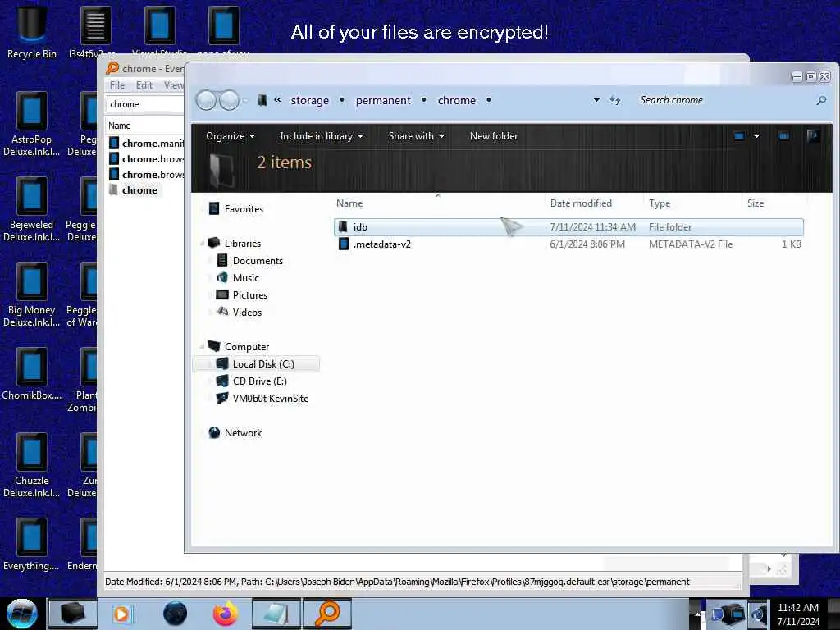Expand the recent pages arrow near back button
Viewport: 840px width, 630px height.
(x=245, y=100)
